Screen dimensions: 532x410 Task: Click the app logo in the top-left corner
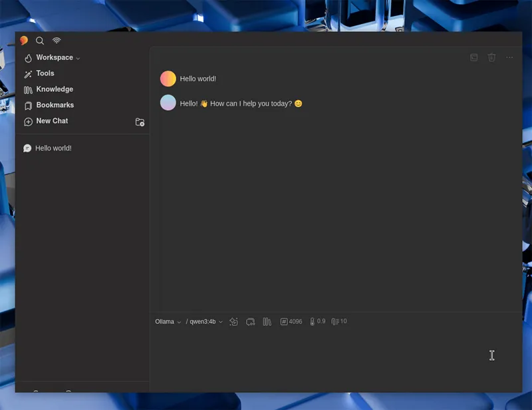tap(23, 41)
